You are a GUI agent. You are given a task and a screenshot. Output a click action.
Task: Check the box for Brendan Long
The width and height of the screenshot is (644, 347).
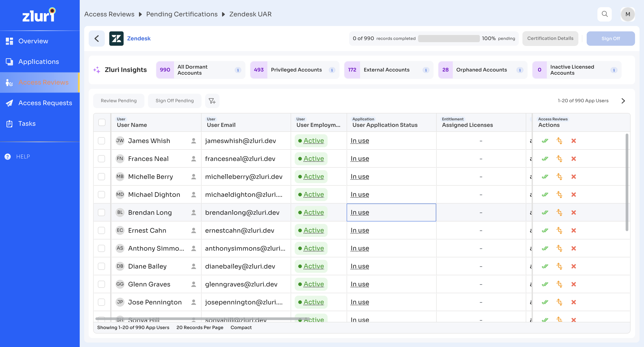pos(101,213)
